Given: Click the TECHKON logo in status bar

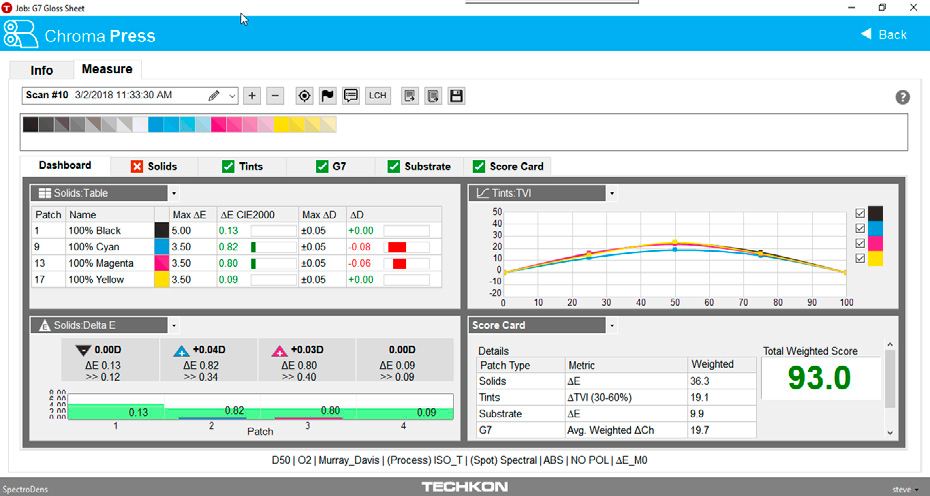Looking at the screenshot, I should [465, 487].
